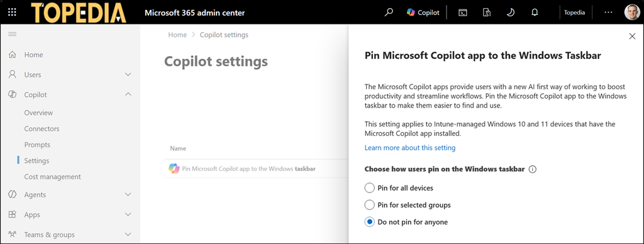The width and height of the screenshot is (644, 244).
Task: Collapse the Copilot section chevron
Action: (x=128, y=94)
